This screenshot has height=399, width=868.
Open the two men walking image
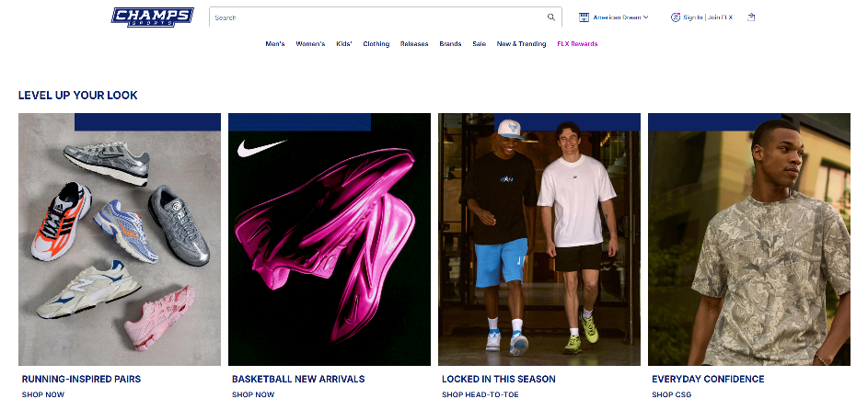coord(539,239)
